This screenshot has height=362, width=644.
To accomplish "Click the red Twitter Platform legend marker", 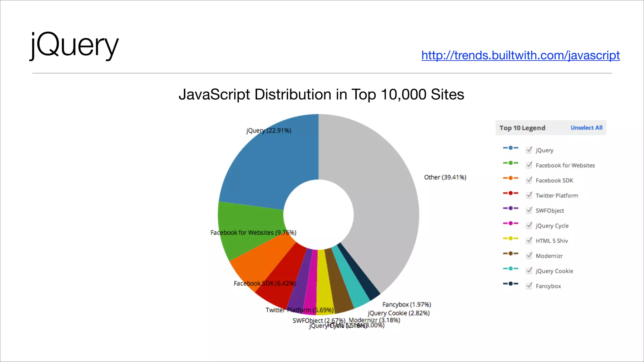I will 510,193.
